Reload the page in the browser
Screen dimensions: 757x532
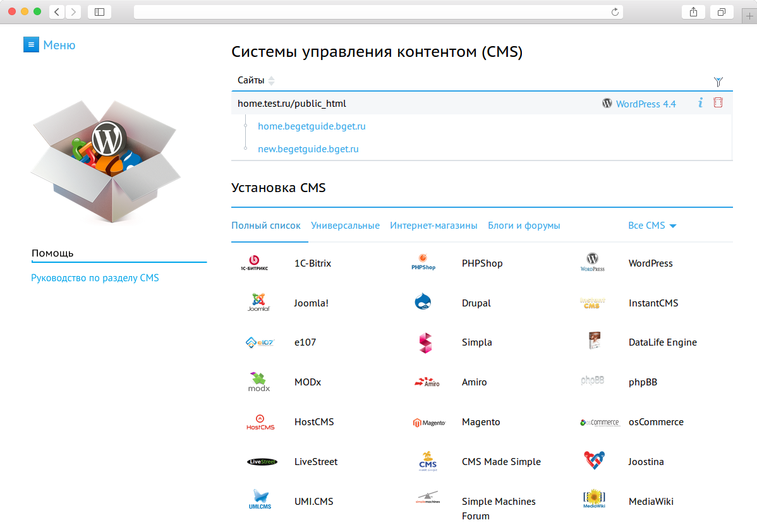[615, 12]
